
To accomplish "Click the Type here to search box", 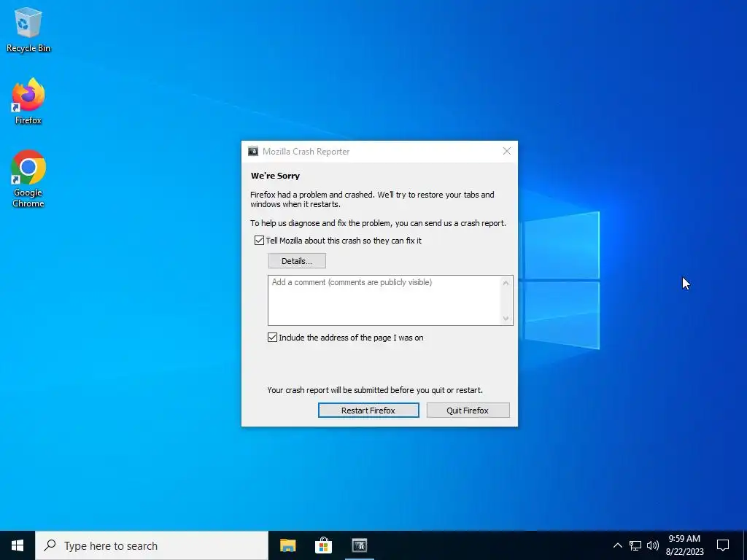I will (x=152, y=545).
